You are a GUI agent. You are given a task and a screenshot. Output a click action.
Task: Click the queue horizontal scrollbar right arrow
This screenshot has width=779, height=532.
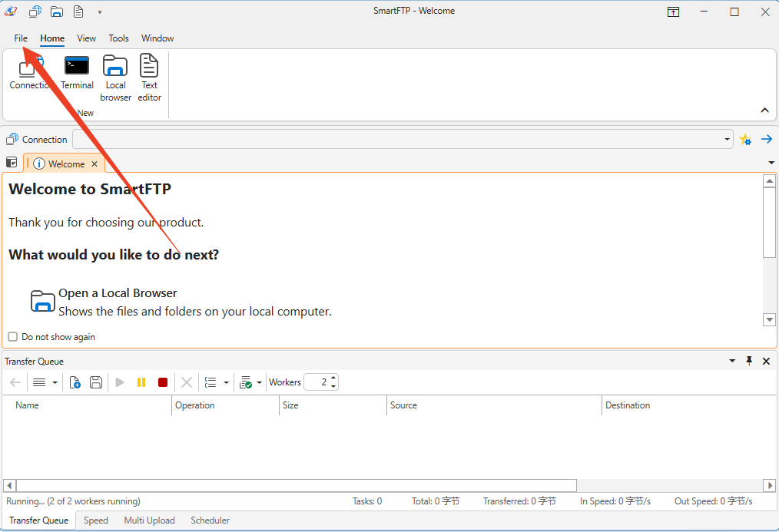click(770, 485)
